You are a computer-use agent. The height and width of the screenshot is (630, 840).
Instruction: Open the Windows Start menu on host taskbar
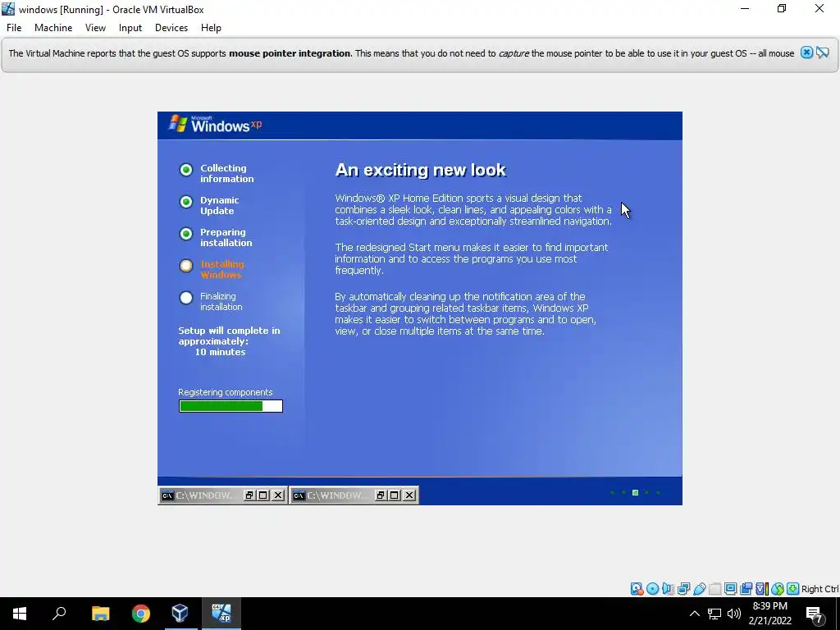20,614
